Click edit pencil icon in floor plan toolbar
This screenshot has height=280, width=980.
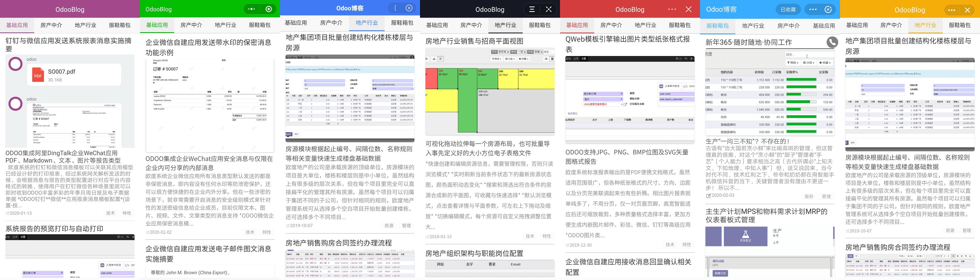[x=440, y=59]
